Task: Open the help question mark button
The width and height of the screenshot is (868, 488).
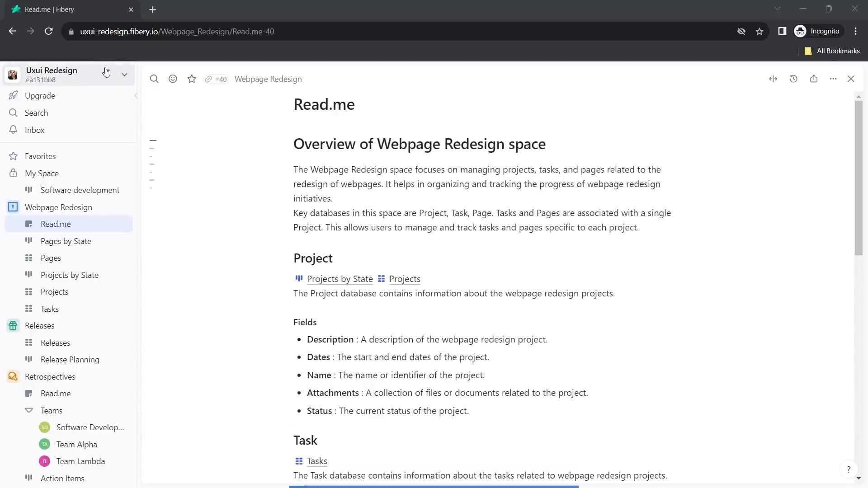Action: (849, 469)
